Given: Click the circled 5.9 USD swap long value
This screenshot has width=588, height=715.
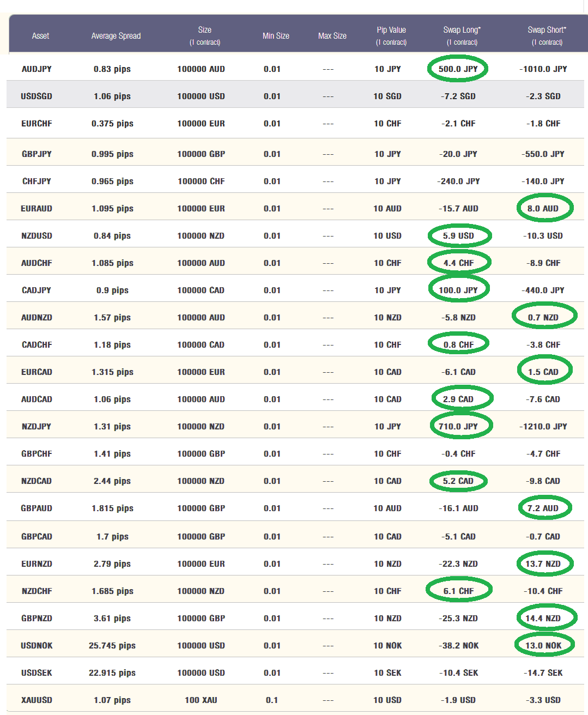Looking at the screenshot, I should [458, 236].
